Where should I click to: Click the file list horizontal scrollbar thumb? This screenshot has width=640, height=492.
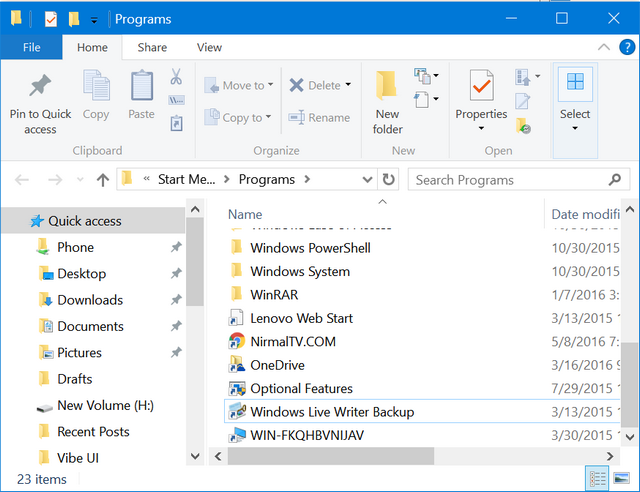tap(331, 456)
